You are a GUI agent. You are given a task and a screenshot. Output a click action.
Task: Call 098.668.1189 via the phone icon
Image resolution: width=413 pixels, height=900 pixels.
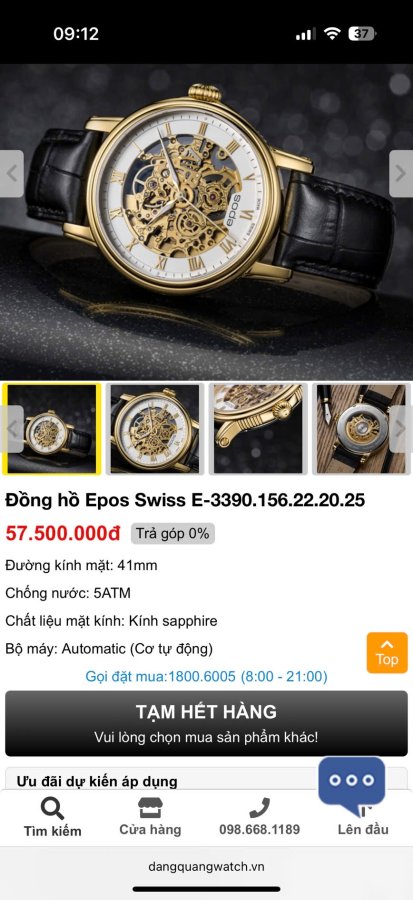(x=260, y=808)
